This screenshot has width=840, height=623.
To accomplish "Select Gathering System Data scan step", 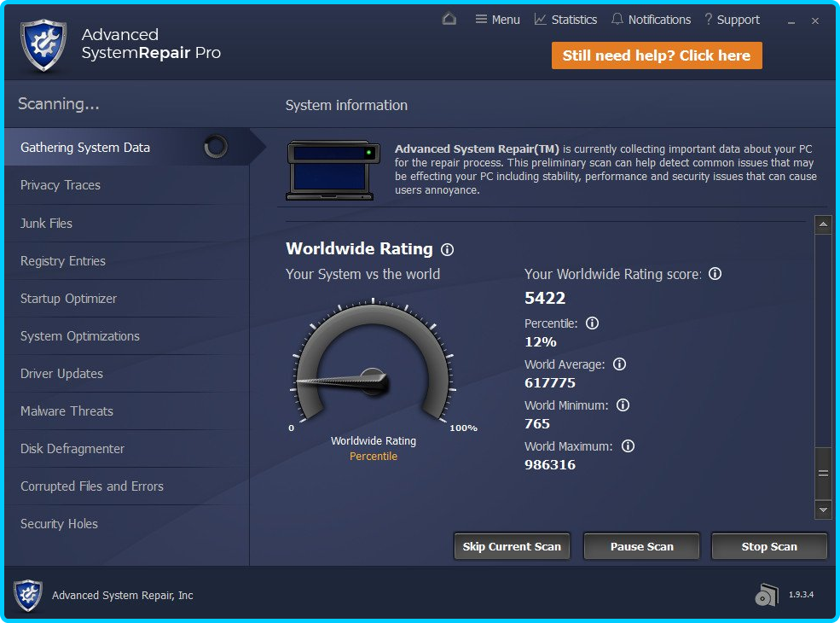I will [126, 147].
